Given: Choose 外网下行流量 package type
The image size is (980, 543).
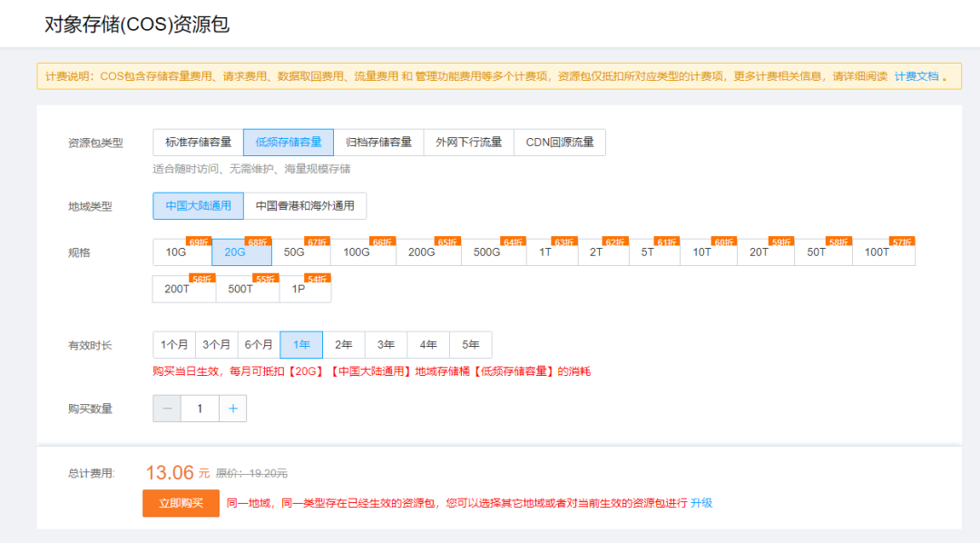Looking at the screenshot, I should click(469, 143).
